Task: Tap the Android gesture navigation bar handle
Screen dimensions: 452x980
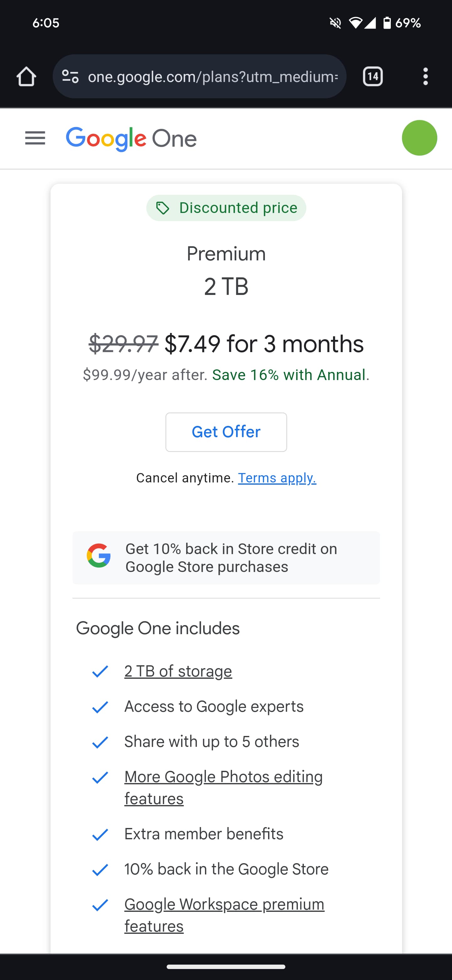Action: (226, 967)
